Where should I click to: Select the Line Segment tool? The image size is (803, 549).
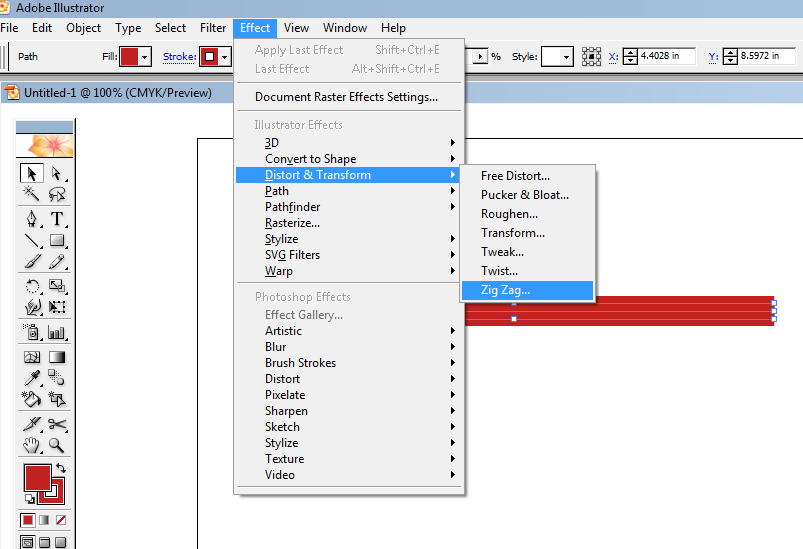(32, 240)
